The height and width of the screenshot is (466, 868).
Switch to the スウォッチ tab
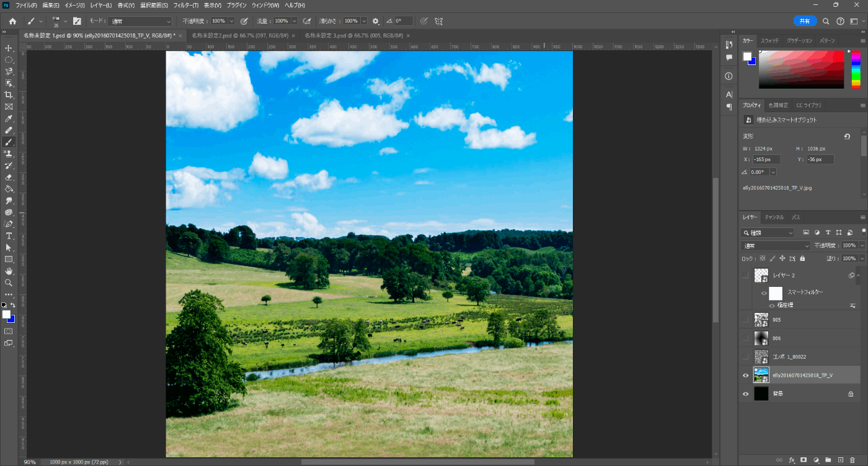pos(770,41)
